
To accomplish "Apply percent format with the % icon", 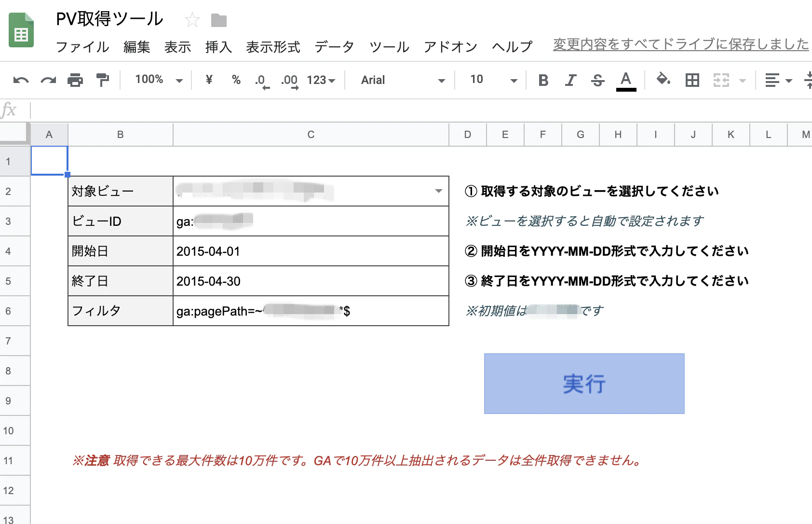I will click(x=236, y=80).
